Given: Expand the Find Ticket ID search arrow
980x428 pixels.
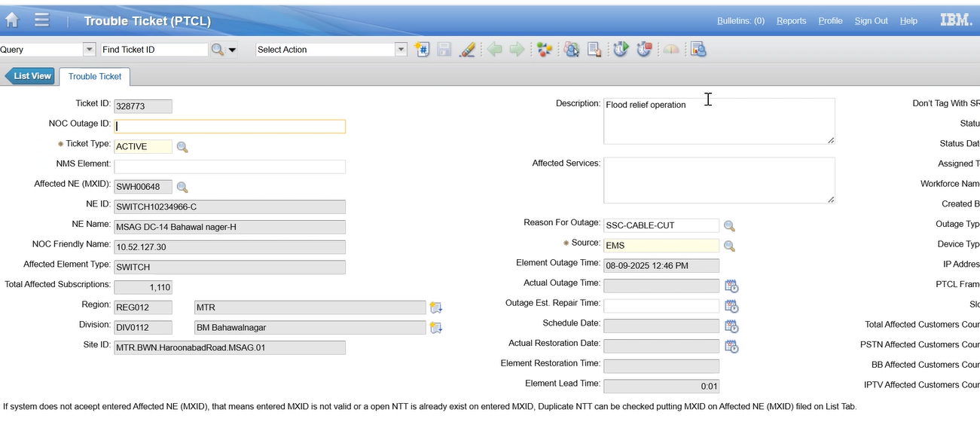Looking at the screenshot, I should (x=232, y=50).
